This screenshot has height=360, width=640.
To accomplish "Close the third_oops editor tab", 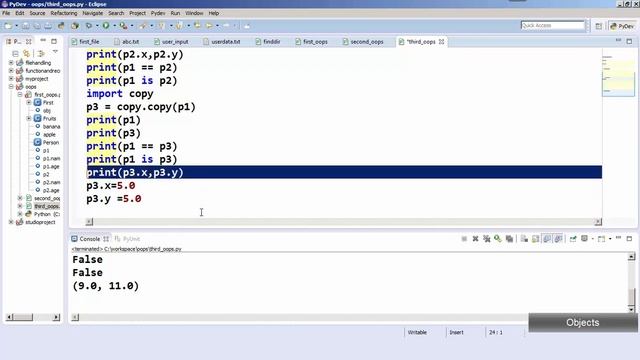I will point(441,42).
